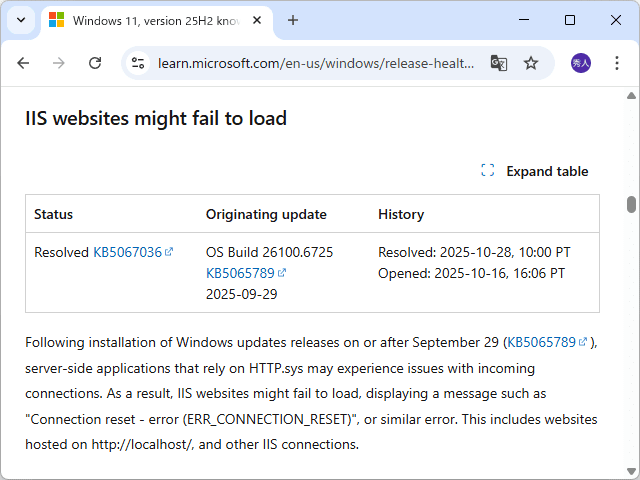Click the vertical scrollbar thumb

pos(631,204)
